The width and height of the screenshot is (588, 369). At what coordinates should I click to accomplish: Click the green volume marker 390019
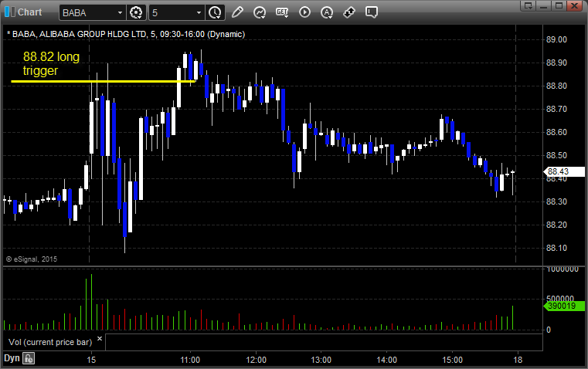pos(564,306)
